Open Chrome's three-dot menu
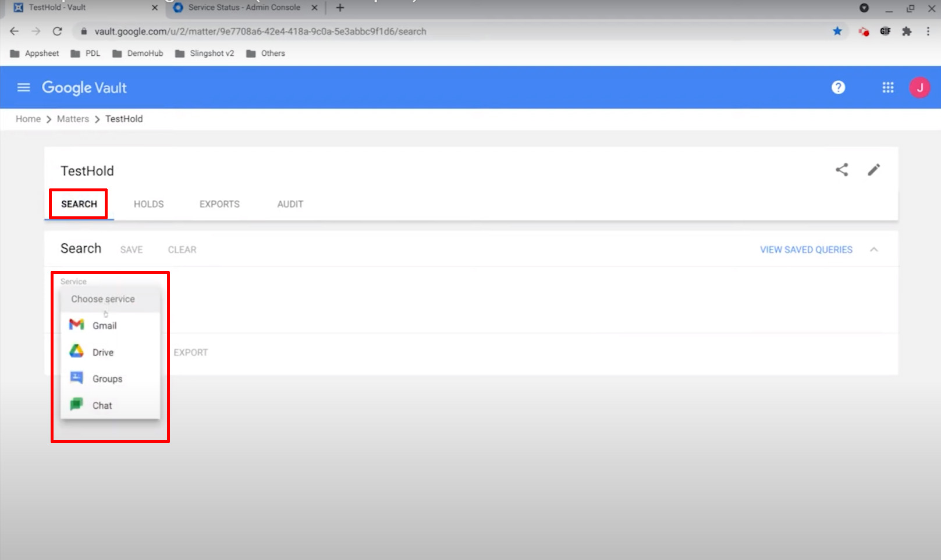The image size is (941, 560). [x=928, y=31]
